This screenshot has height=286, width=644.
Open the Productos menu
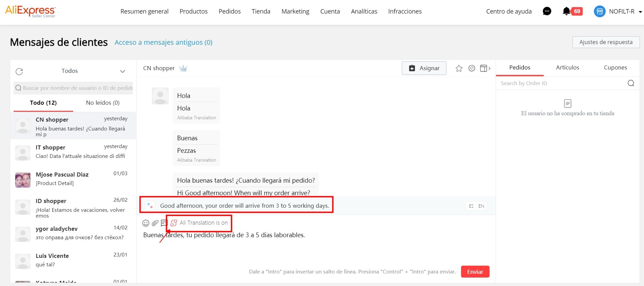coord(193,11)
